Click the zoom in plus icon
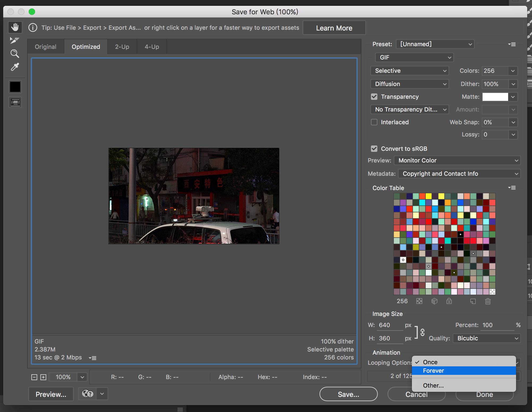This screenshot has height=412, width=532. point(43,377)
